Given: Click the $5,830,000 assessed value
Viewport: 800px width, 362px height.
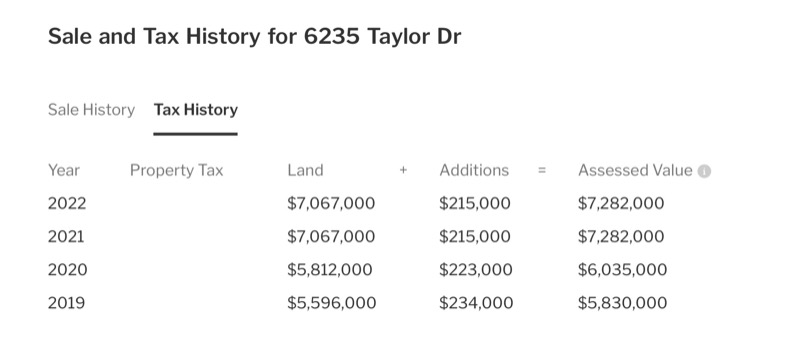Looking at the screenshot, I should 622,303.
